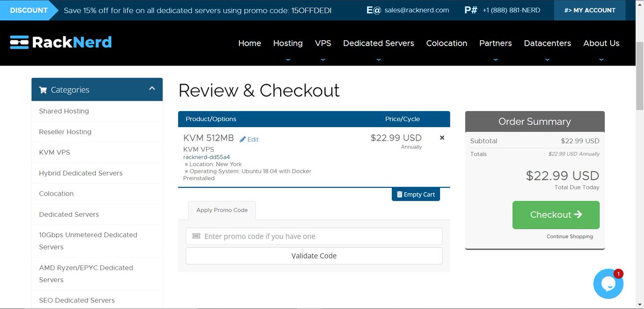This screenshot has width=644, height=309.
Task: Open the VPS menu
Action: (x=323, y=43)
